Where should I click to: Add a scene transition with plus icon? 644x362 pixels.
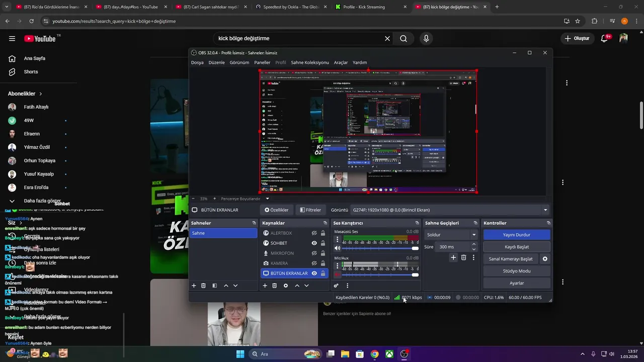tap(453, 257)
